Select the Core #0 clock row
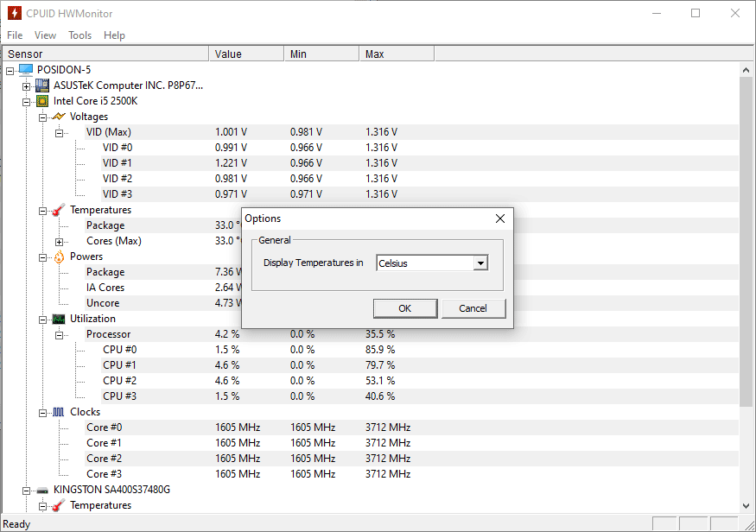The image size is (756, 532). click(412, 427)
